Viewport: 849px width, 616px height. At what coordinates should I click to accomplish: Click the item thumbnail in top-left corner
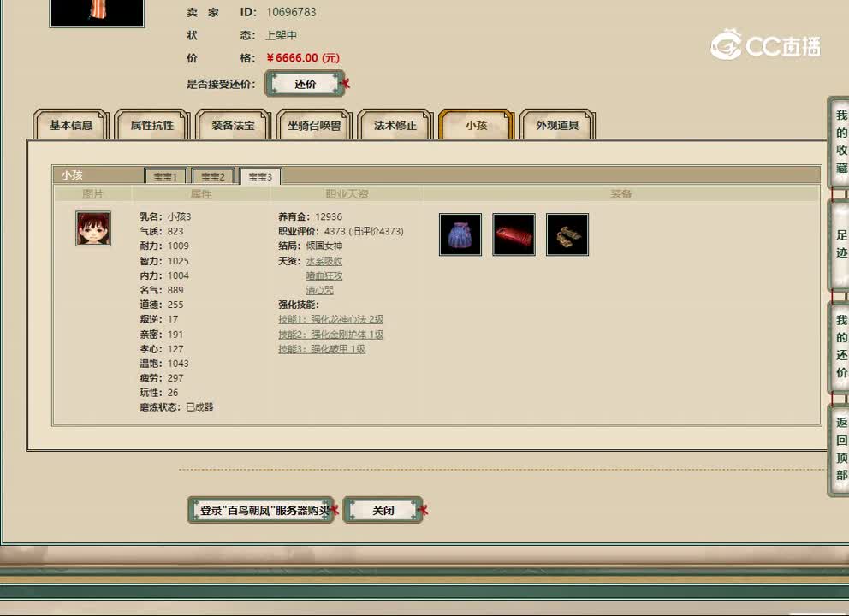(x=96, y=12)
